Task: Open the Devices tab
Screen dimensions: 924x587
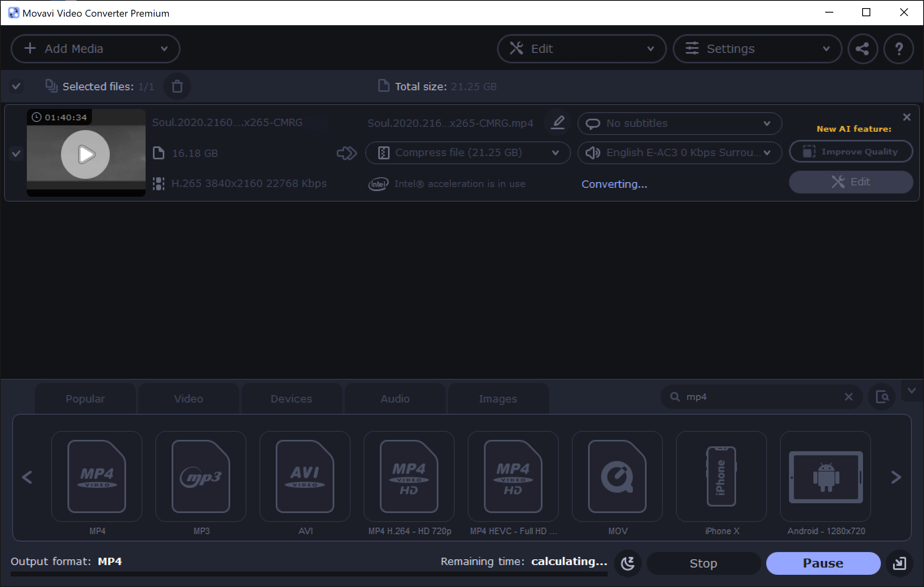Action: coord(292,399)
